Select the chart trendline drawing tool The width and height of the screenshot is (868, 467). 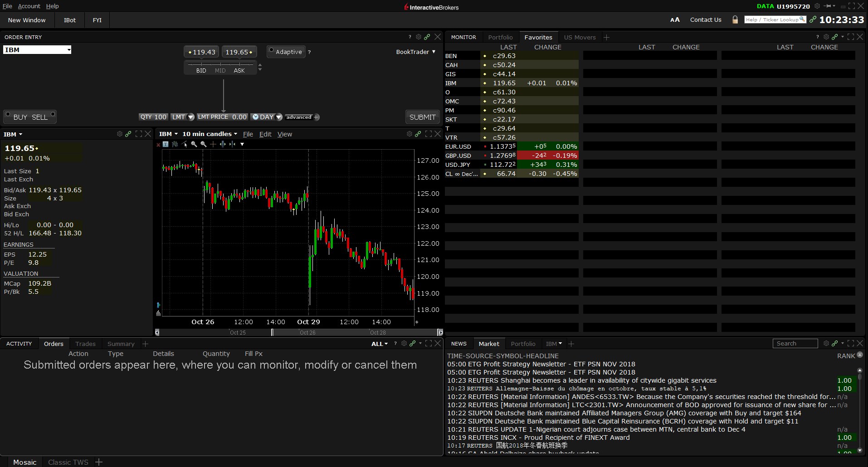point(185,144)
